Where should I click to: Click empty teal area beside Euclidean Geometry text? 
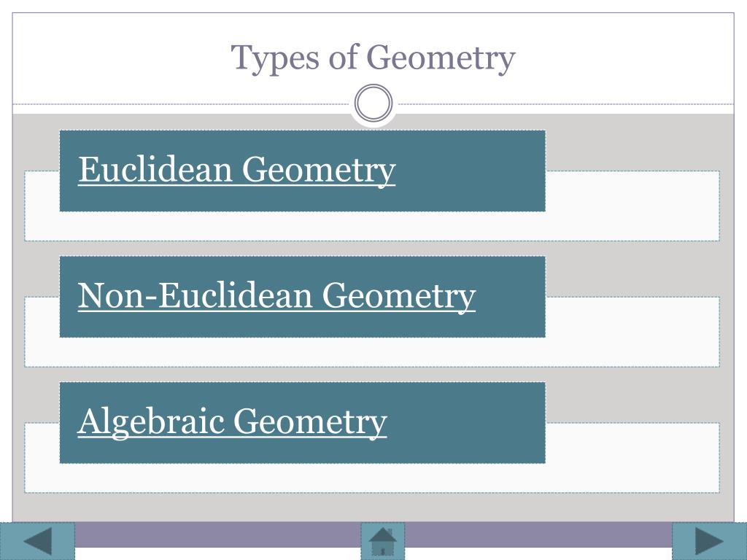469,171
